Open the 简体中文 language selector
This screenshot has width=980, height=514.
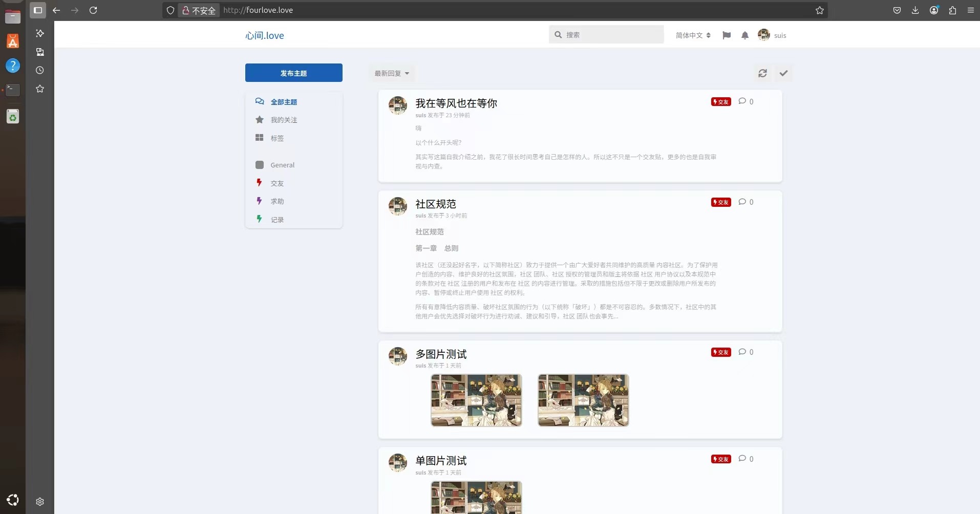(x=693, y=35)
